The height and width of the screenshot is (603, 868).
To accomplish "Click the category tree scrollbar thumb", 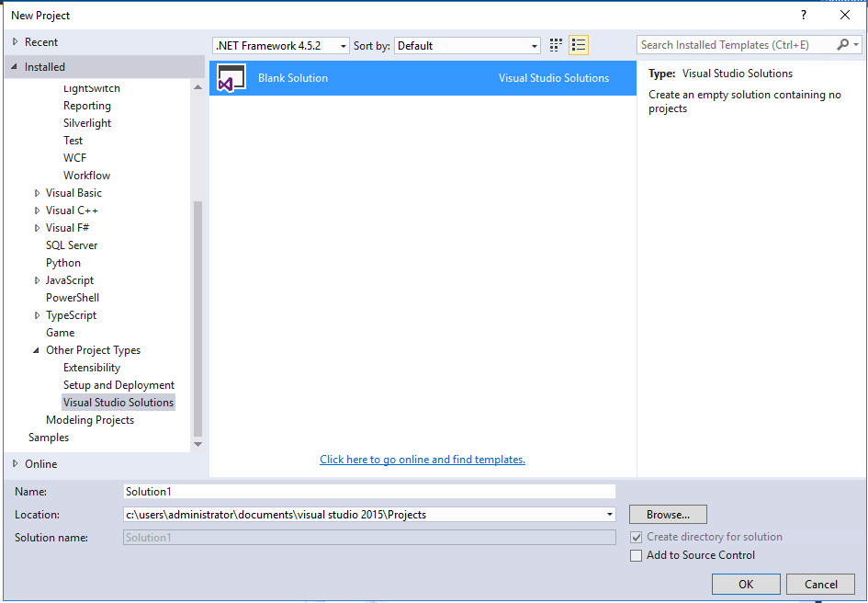I will click(x=197, y=319).
